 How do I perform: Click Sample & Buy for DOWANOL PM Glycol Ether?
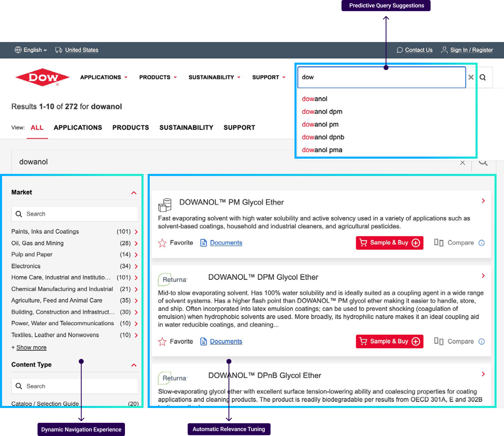pos(389,243)
